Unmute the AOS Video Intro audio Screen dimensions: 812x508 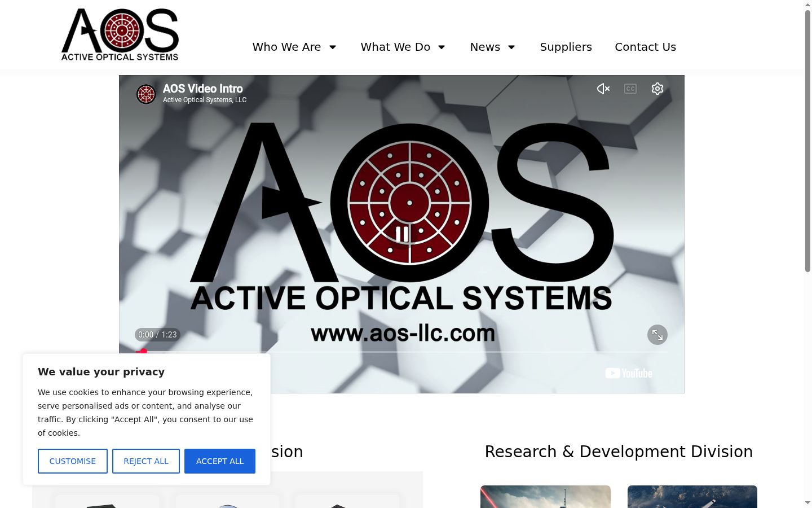(603, 89)
